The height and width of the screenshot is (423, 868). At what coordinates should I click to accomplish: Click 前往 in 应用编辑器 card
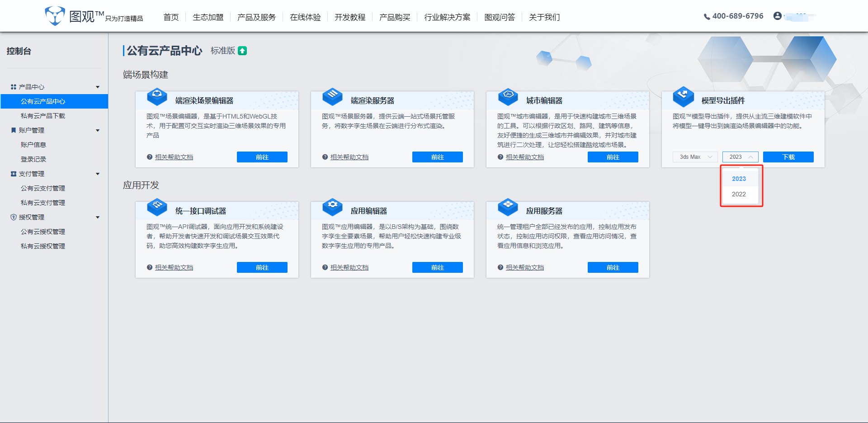click(438, 267)
